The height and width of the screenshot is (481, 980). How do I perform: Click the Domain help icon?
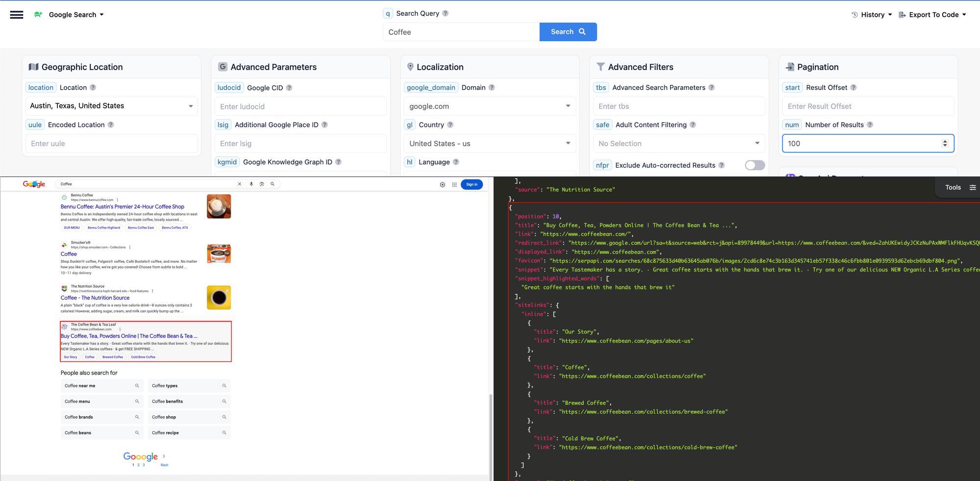click(491, 87)
